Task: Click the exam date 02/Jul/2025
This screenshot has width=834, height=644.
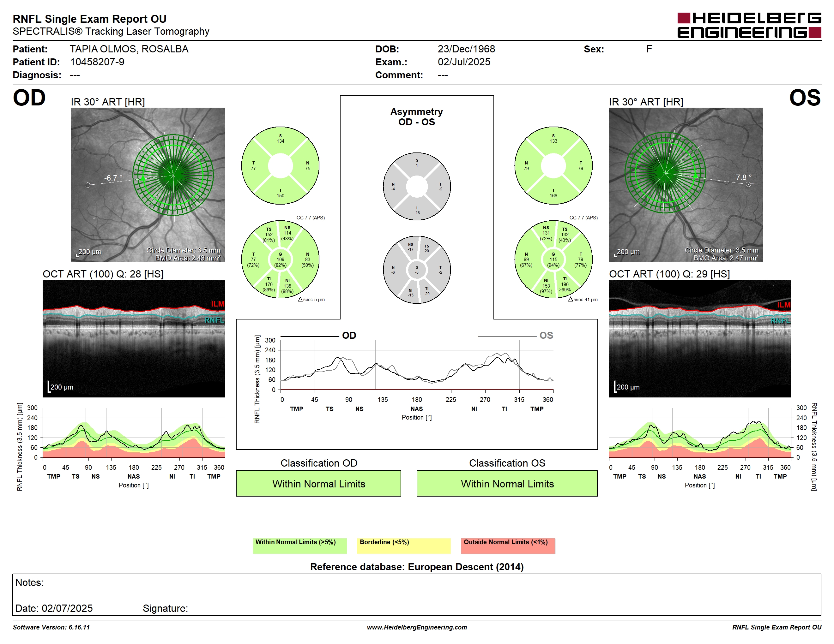Action: pos(464,62)
